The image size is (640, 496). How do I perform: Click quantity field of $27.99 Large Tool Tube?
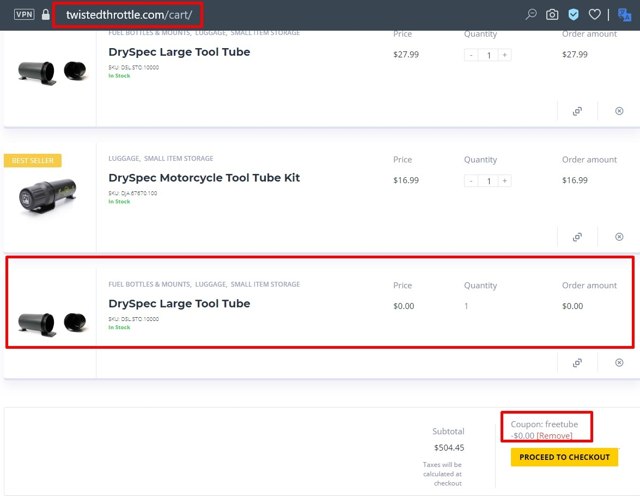pos(488,55)
